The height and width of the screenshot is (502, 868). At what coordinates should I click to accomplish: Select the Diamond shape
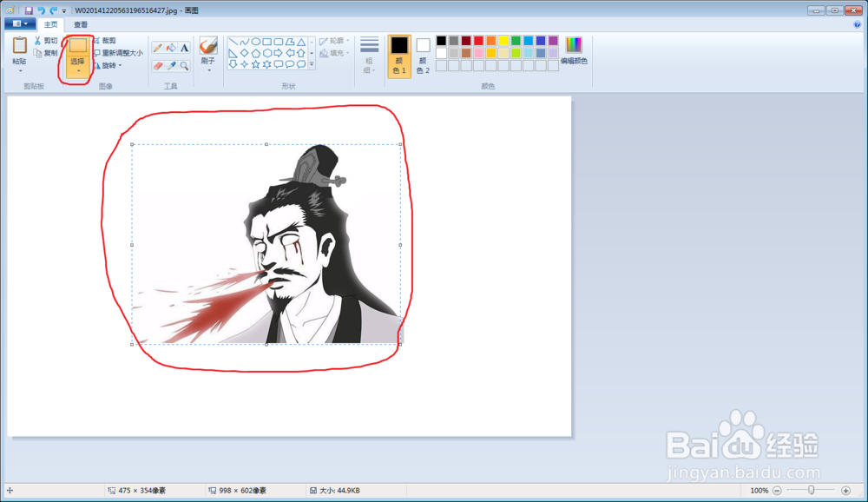[244, 53]
